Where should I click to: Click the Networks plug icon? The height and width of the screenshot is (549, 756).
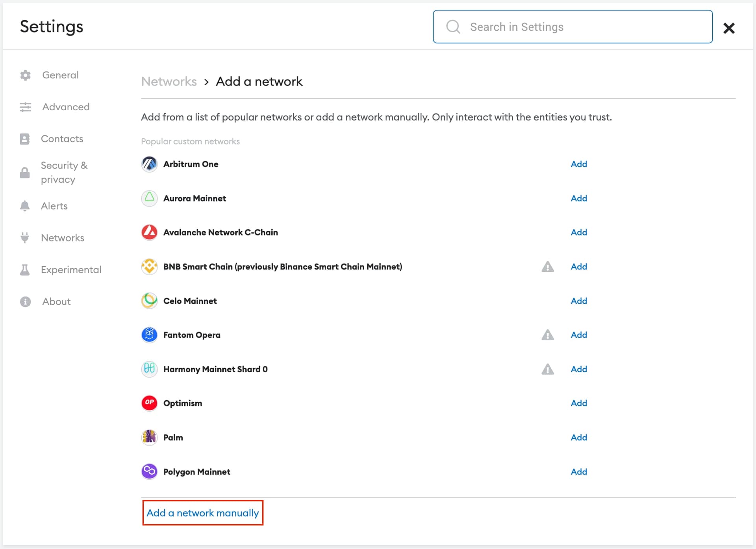[25, 237]
